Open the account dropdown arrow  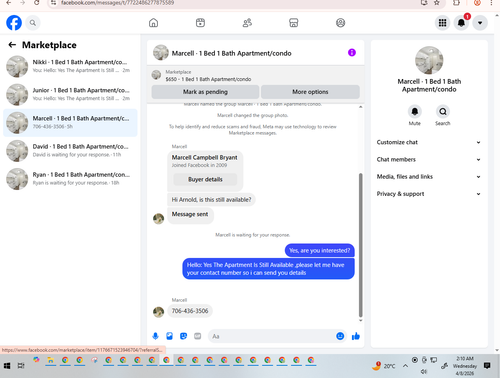tap(480, 23)
